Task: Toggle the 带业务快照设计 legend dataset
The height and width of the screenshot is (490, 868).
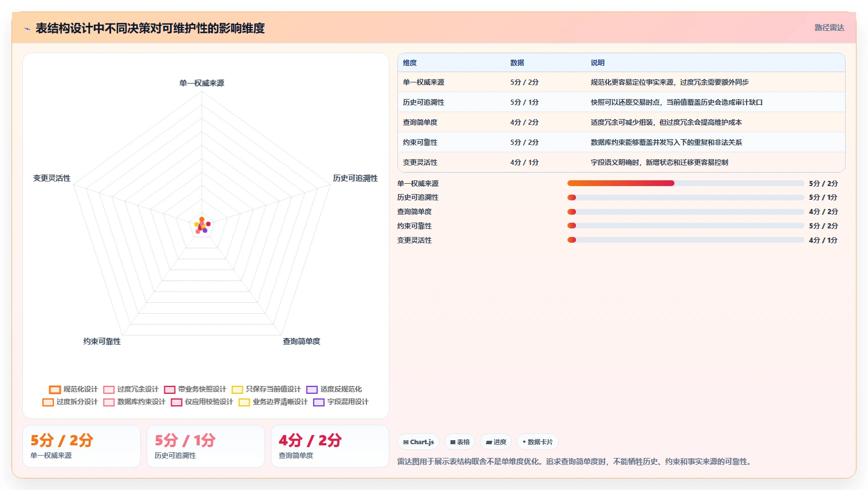Action: (x=195, y=389)
